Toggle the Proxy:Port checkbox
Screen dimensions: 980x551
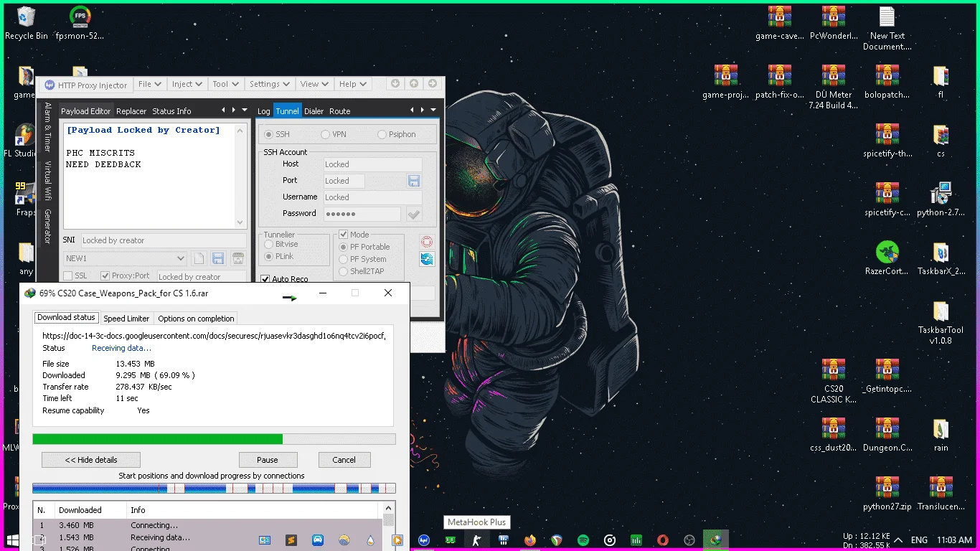click(x=105, y=276)
